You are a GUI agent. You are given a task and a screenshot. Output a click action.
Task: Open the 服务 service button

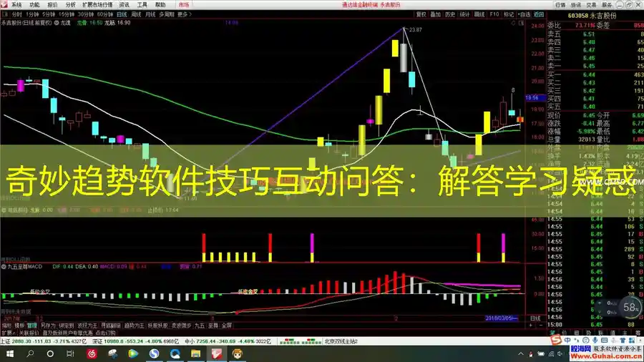607,5
